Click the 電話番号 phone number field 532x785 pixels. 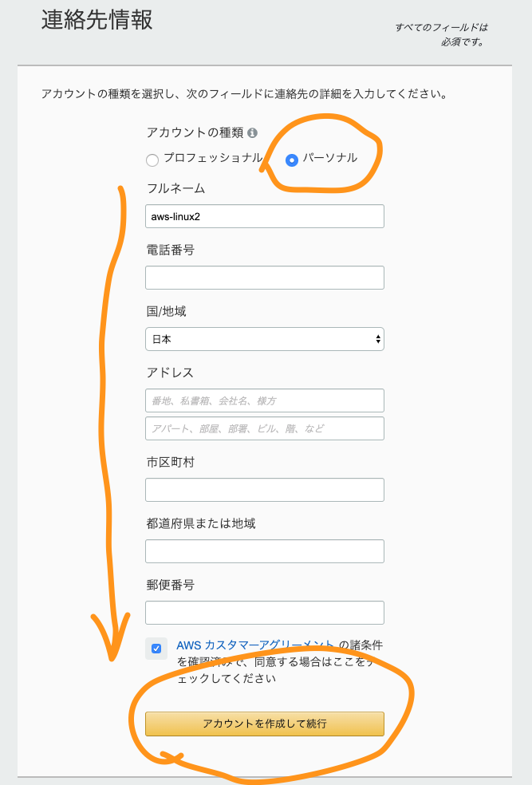coord(265,278)
